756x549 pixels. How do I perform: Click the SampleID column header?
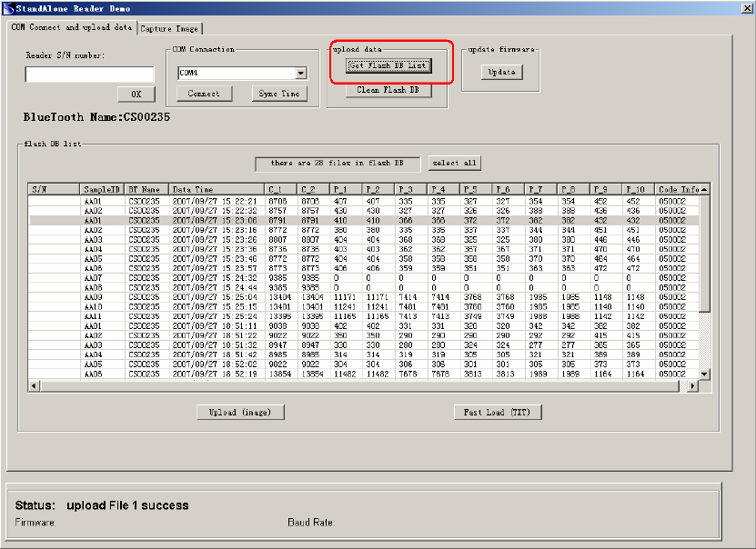click(x=102, y=189)
